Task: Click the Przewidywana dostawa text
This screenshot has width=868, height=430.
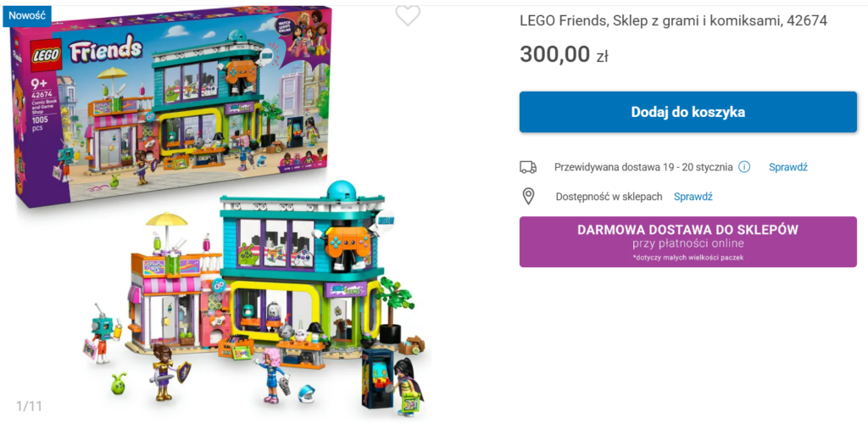Action: click(643, 167)
